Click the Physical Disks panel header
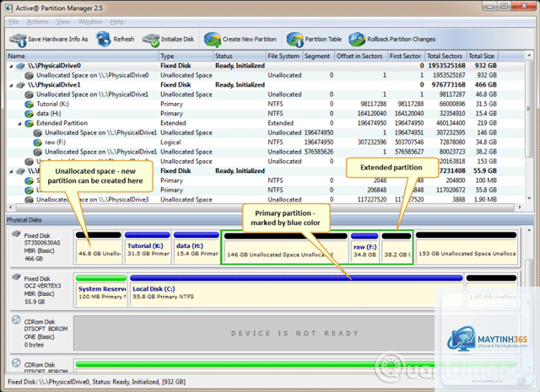The image size is (540, 392). pos(270,220)
